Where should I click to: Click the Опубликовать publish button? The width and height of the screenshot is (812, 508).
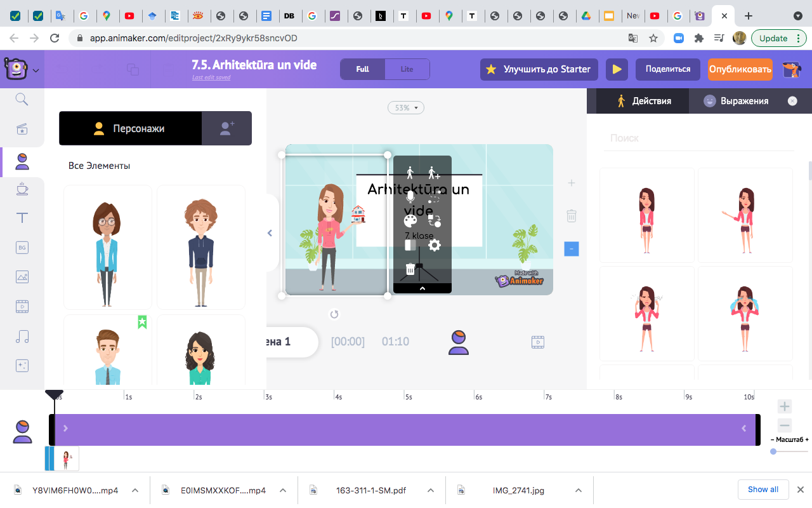(x=740, y=69)
